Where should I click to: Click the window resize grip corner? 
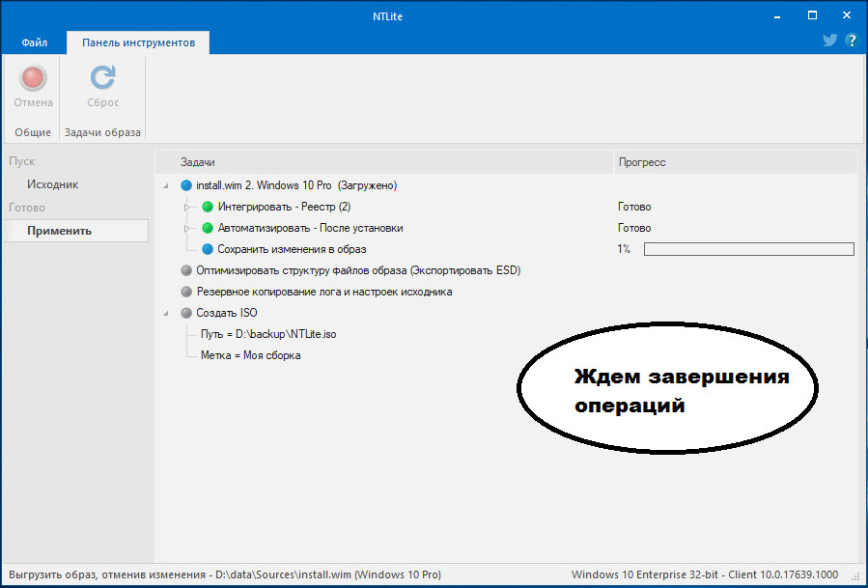(x=856, y=577)
